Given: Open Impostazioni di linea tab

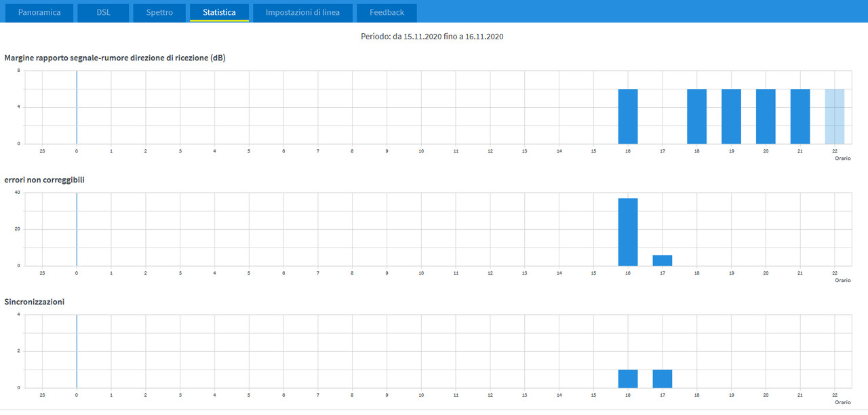Looking at the screenshot, I should click(302, 13).
